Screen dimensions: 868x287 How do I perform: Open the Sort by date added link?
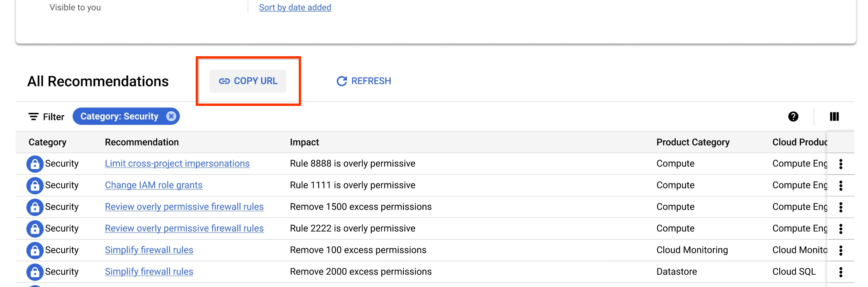[295, 7]
